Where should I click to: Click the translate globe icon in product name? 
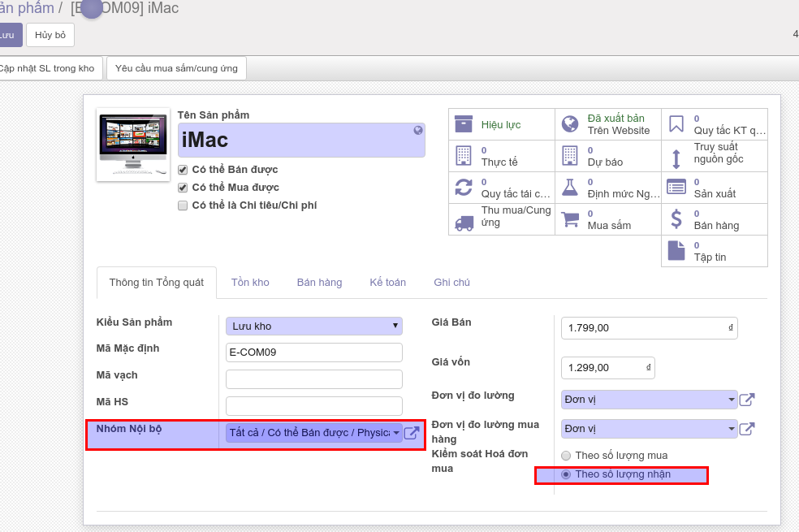point(418,130)
